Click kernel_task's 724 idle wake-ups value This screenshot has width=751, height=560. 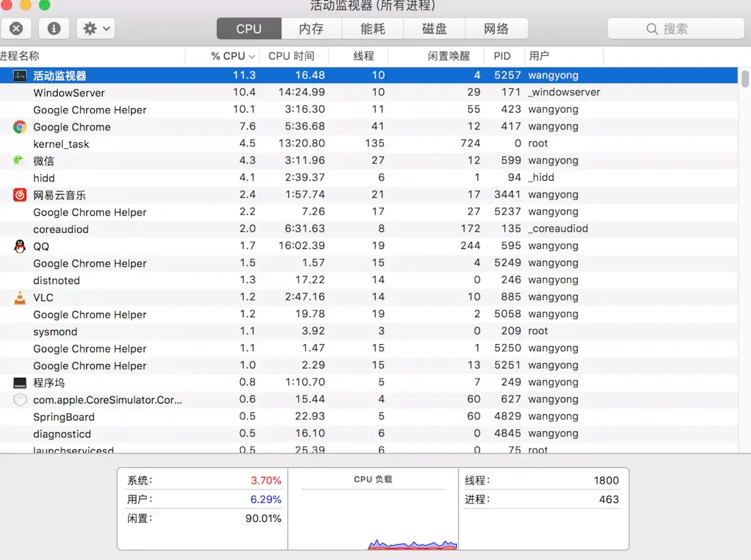coord(470,143)
